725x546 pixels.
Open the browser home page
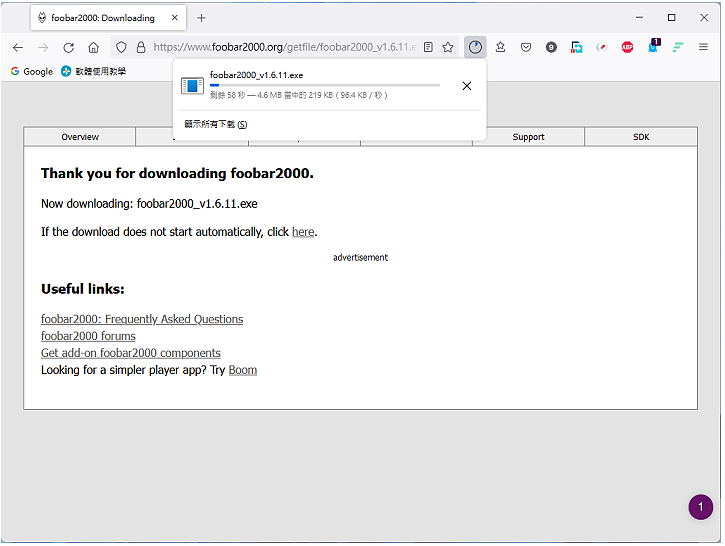93,47
